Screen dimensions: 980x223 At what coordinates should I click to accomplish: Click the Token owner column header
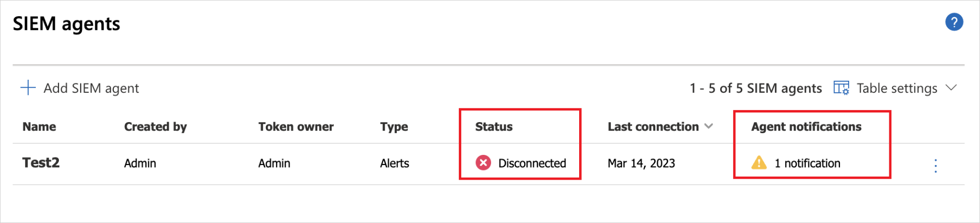pyautogui.click(x=296, y=127)
